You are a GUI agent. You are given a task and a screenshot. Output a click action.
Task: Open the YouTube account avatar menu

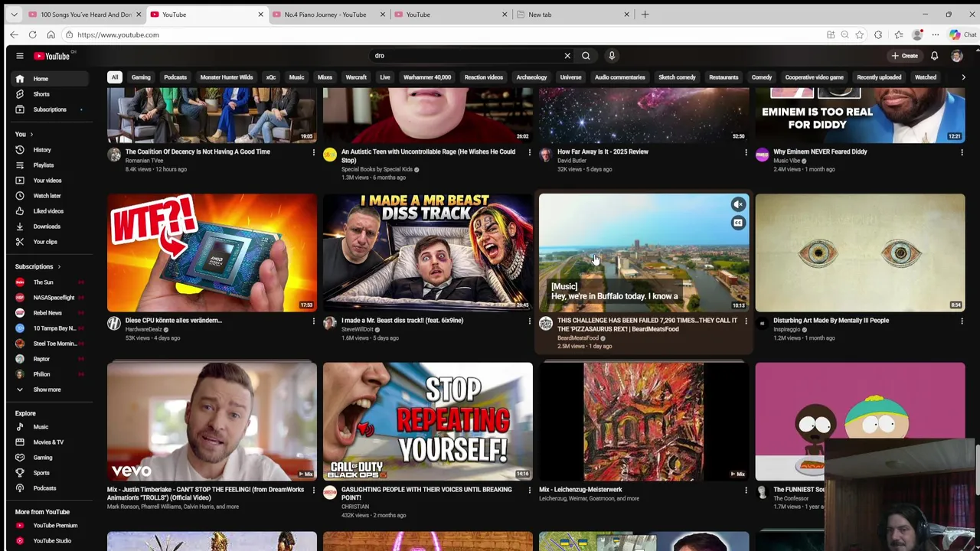956,56
